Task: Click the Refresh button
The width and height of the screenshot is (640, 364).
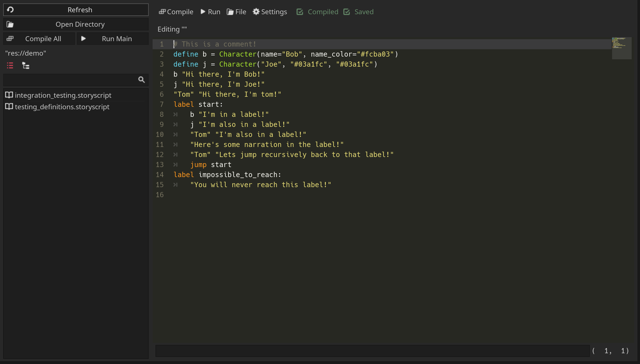Action: click(x=76, y=10)
